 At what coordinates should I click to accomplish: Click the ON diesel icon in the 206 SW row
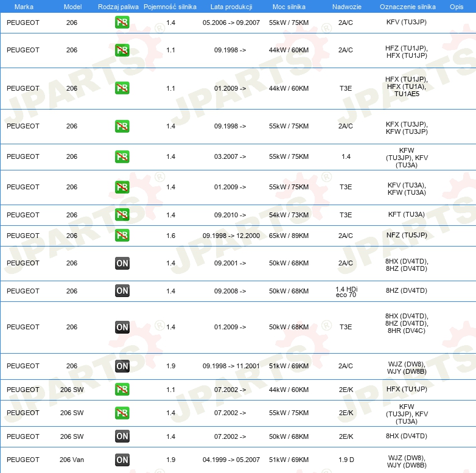(122, 436)
